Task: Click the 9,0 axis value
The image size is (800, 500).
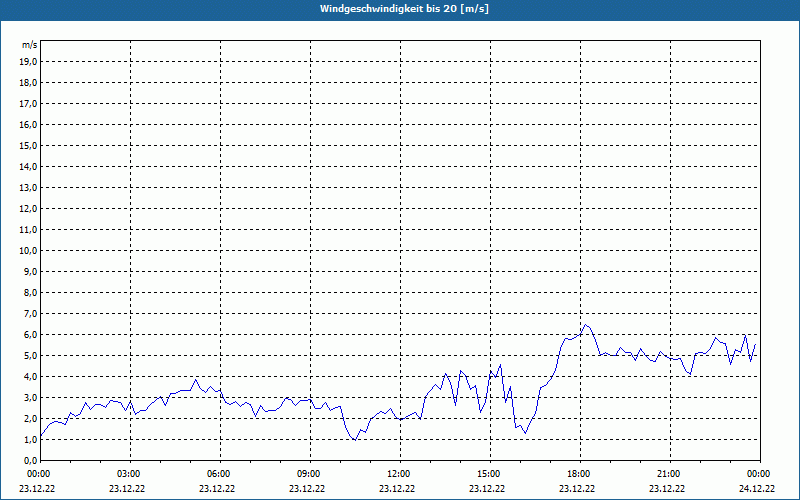Action: tap(30, 271)
